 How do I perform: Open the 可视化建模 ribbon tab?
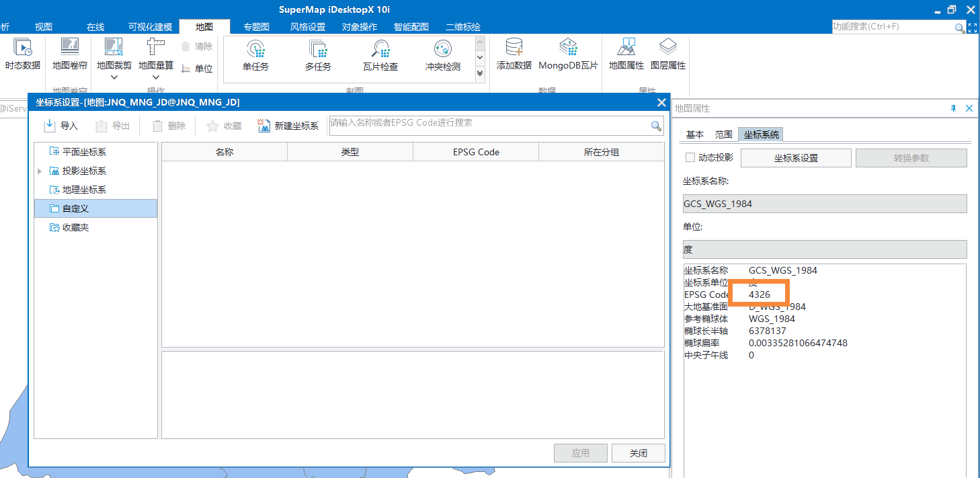[x=151, y=27]
